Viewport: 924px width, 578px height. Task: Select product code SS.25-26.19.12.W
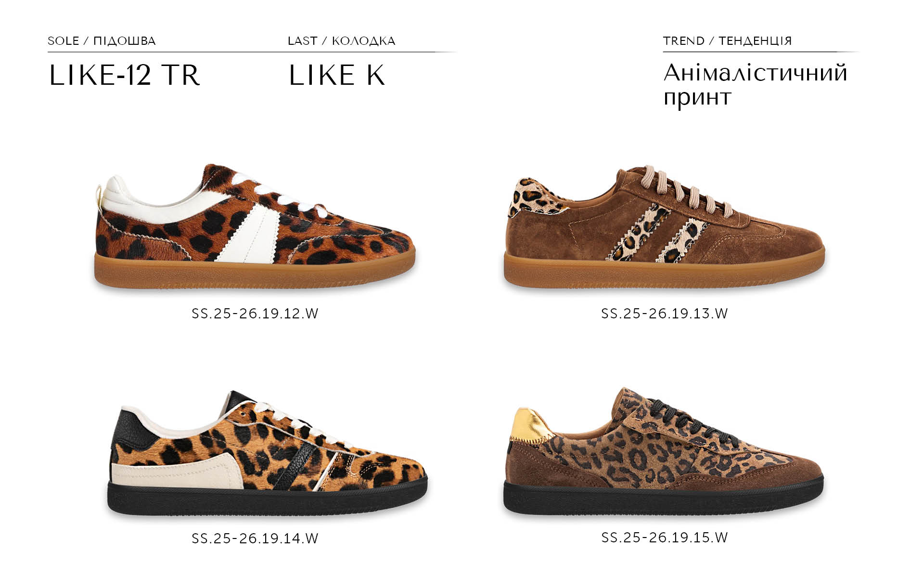(255, 314)
